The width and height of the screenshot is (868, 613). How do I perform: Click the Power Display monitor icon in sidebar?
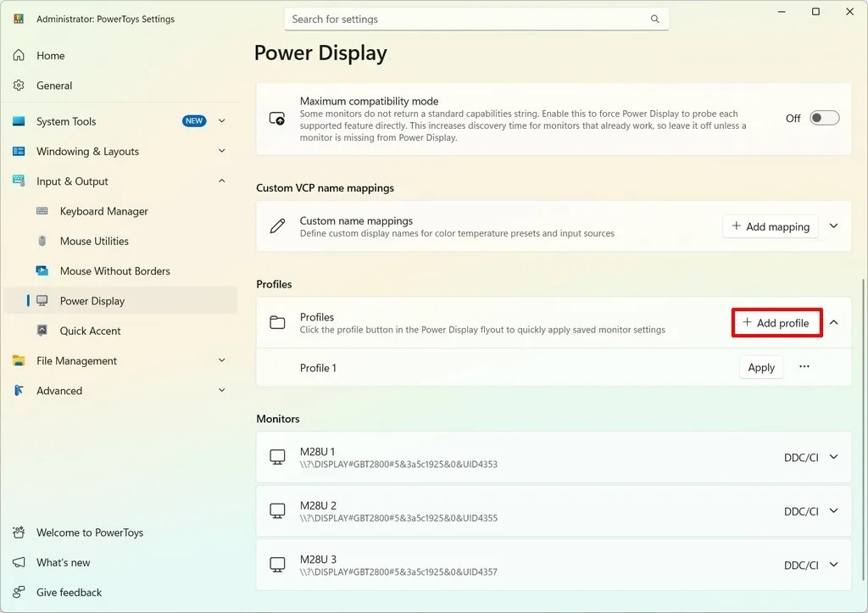click(42, 301)
